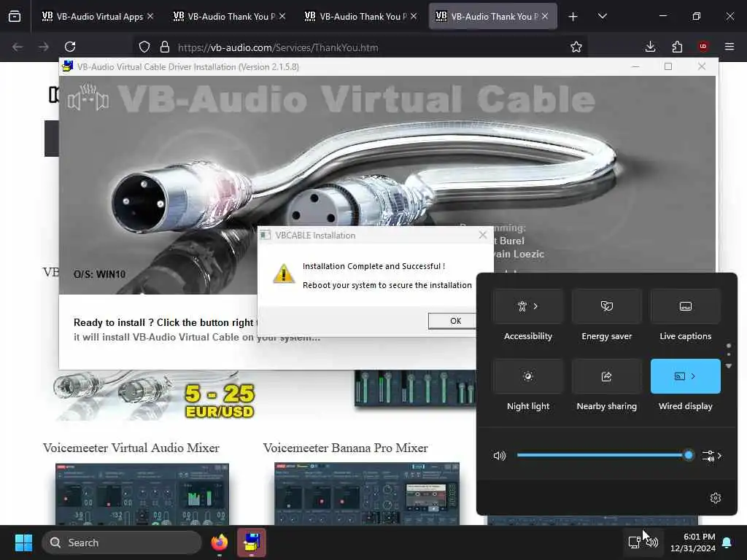Toggle Wired display tile
Image resolution: width=747 pixels, height=560 pixels.
pos(686,376)
